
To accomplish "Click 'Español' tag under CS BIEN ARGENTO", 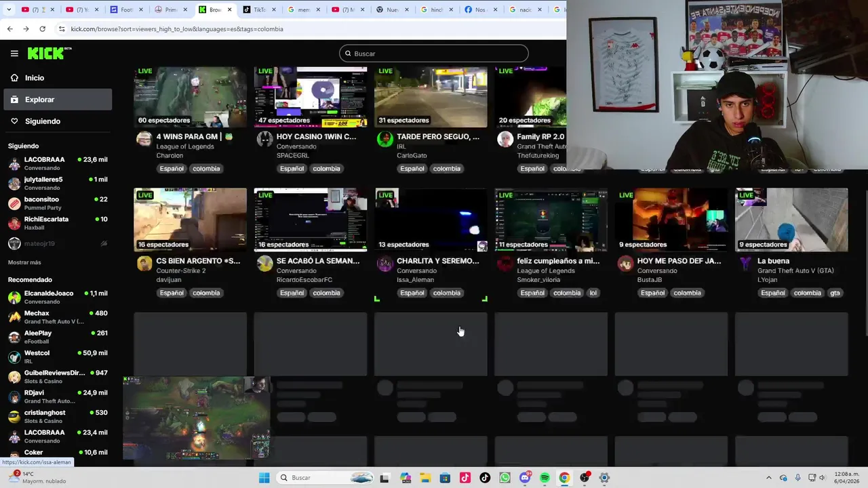I will 172,293.
